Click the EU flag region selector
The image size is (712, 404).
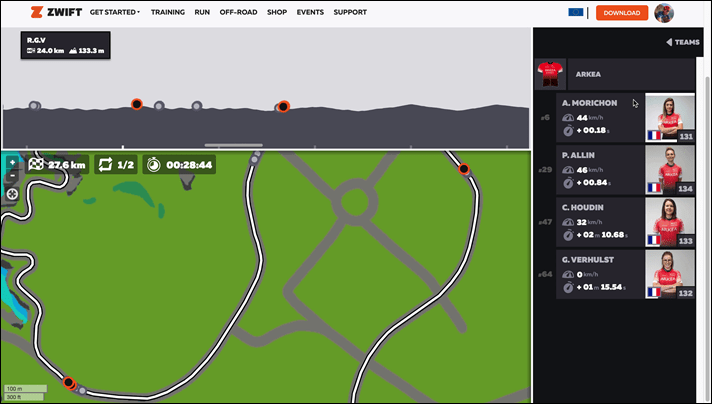point(576,12)
